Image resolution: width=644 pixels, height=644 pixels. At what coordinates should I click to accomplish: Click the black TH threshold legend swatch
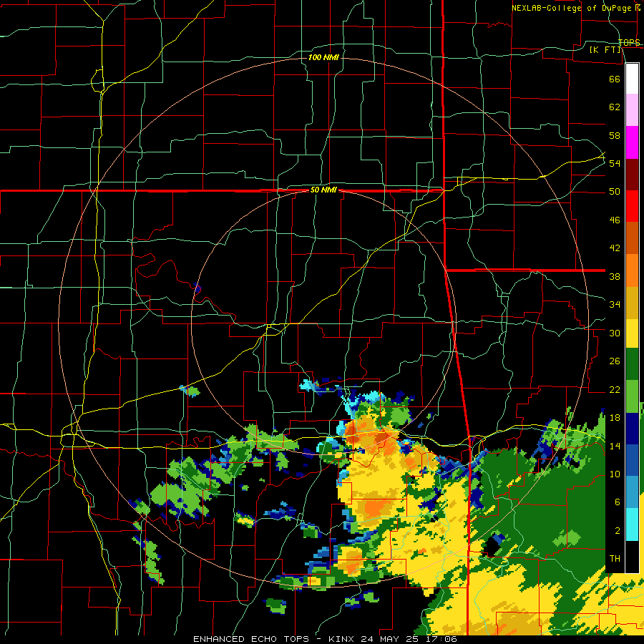click(x=632, y=557)
